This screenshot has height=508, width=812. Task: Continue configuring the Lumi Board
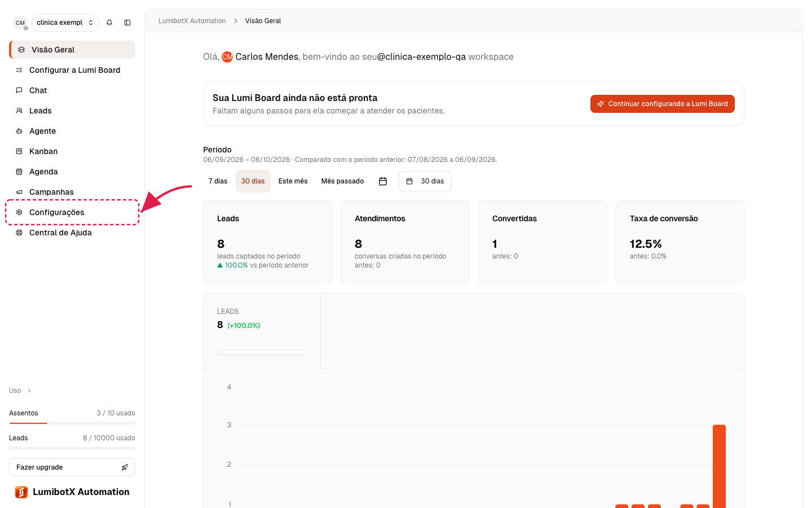[663, 104]
